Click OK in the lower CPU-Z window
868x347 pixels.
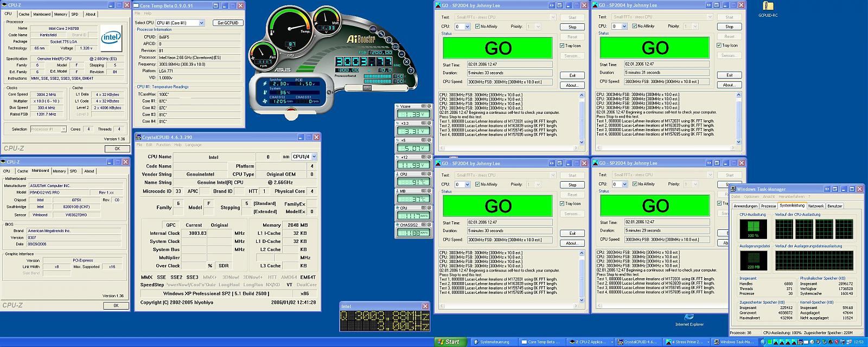coord(116,305)
